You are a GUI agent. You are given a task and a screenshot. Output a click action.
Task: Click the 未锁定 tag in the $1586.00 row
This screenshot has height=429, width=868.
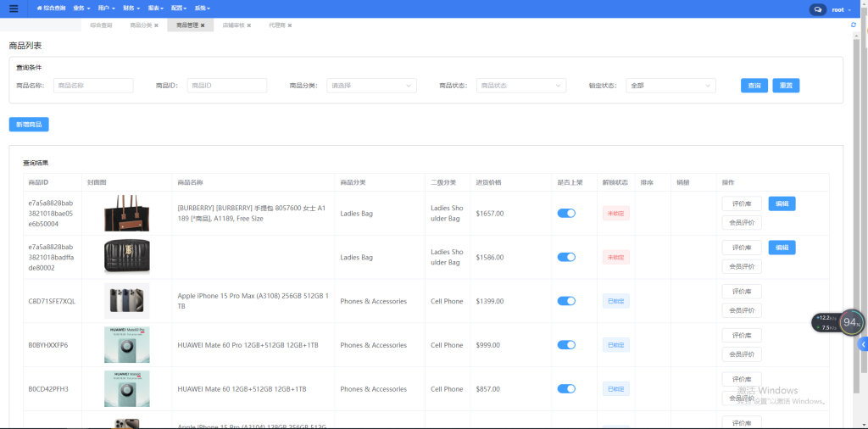(x=616, y=257)
